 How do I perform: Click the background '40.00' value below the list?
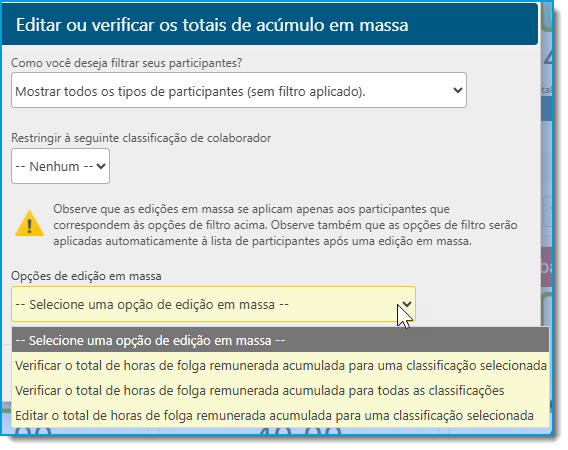click(x=300, y=432)
